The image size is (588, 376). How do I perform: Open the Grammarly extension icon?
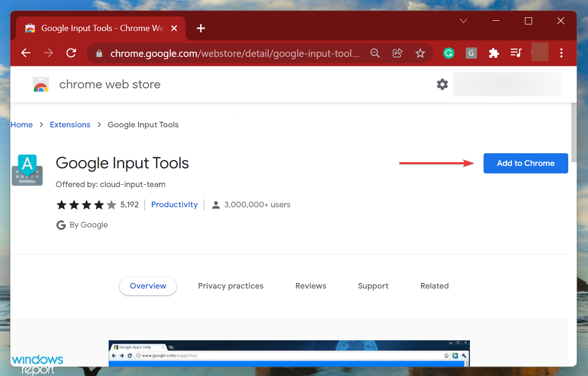(x=449, y=53)
